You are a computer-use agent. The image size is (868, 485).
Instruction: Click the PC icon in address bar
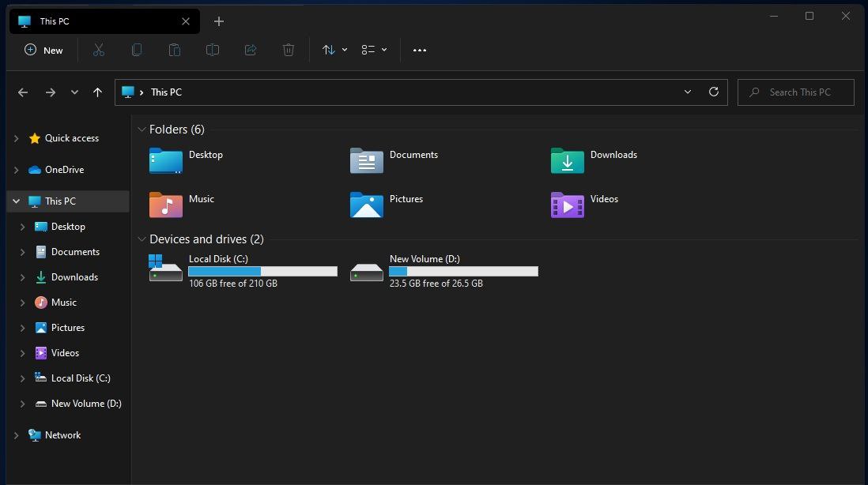click(128, 92)
